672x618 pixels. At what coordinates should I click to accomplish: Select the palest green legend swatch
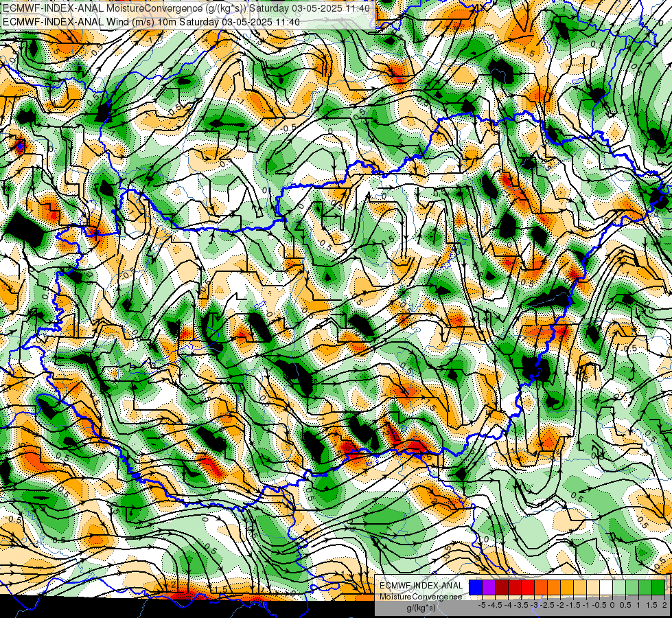[619, 587]
